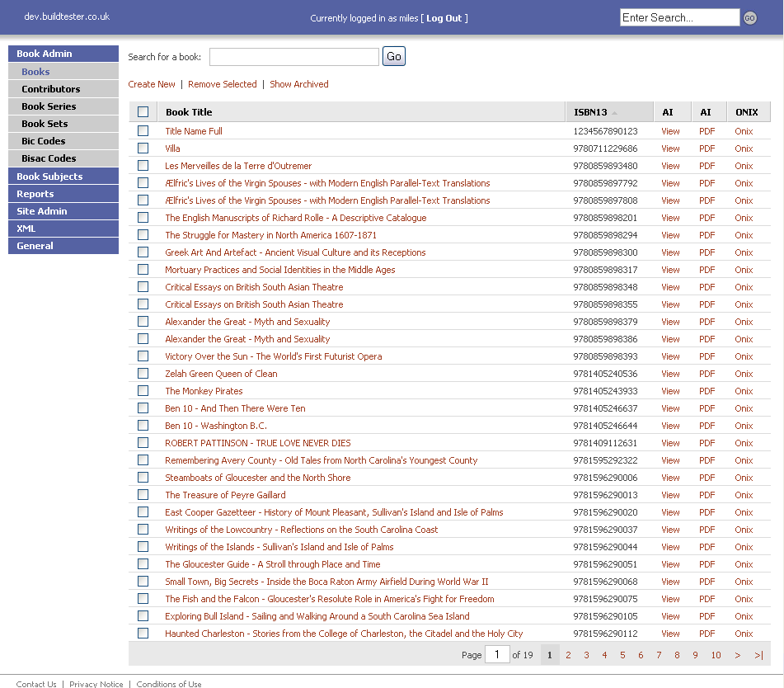Sort by ISBN13 column arrow
Viewport: 784px width, 688px height.
pos(614,112)
